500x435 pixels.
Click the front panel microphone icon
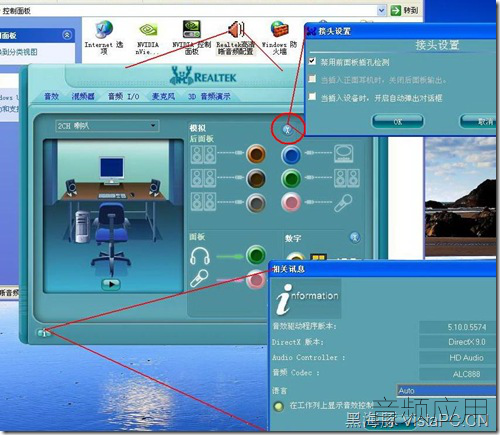pyautogui.click(x=199, y=279)
